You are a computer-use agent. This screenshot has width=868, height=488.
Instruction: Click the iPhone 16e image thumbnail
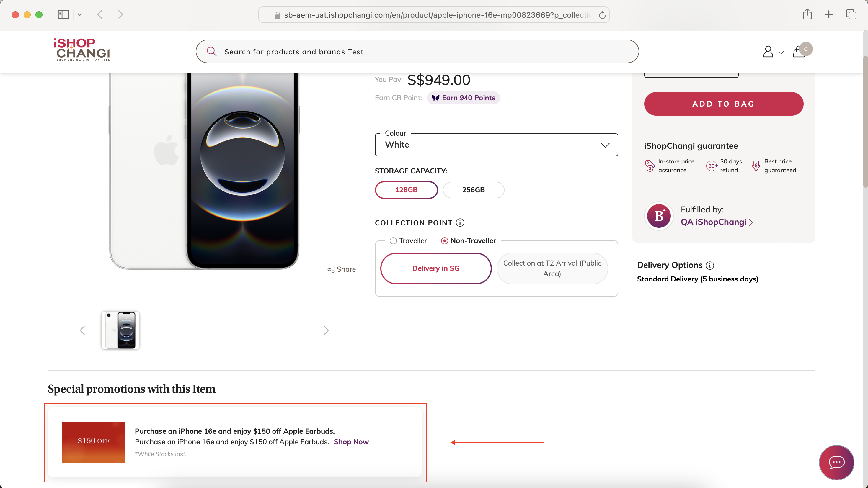tap(120, 330)
